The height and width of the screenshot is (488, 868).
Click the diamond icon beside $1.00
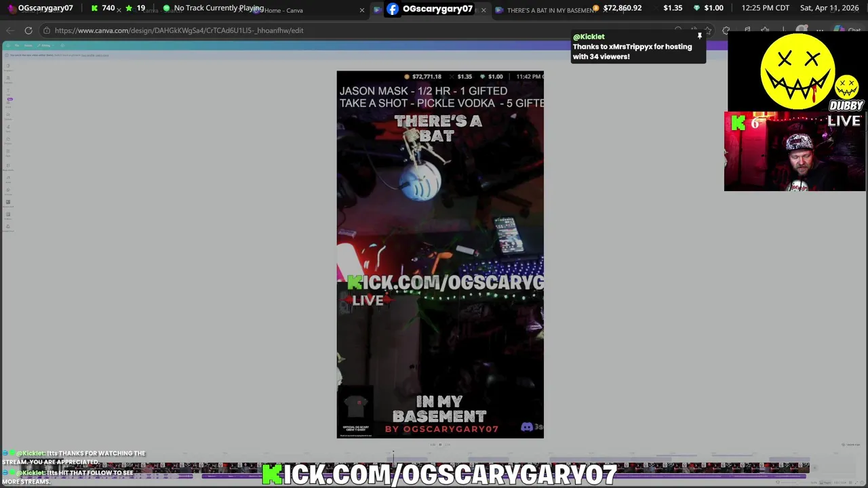click(696, 8)
